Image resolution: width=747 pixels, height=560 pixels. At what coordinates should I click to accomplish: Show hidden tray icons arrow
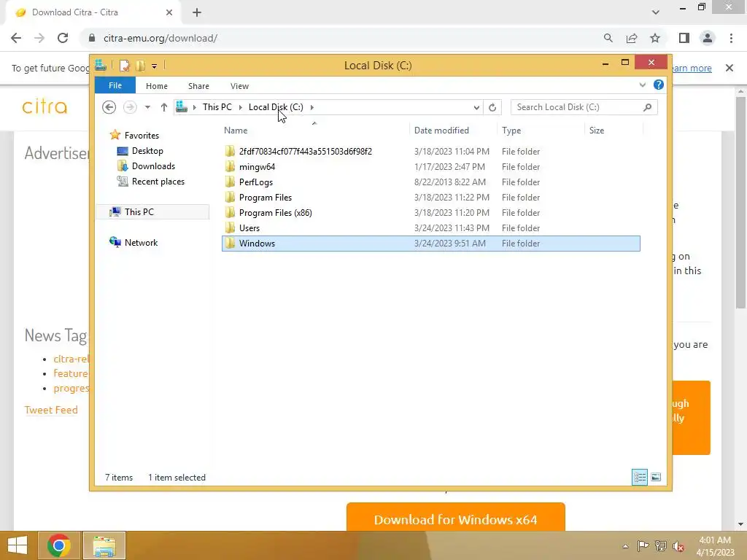[625, 546]
